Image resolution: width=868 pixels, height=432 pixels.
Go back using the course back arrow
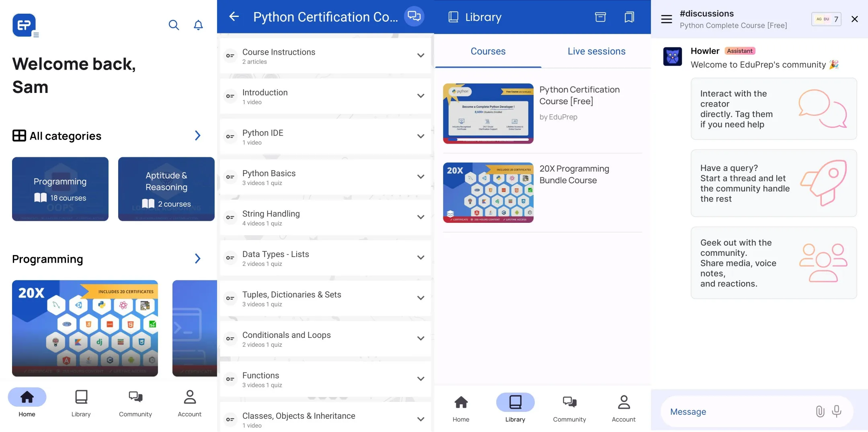[234, 16]
